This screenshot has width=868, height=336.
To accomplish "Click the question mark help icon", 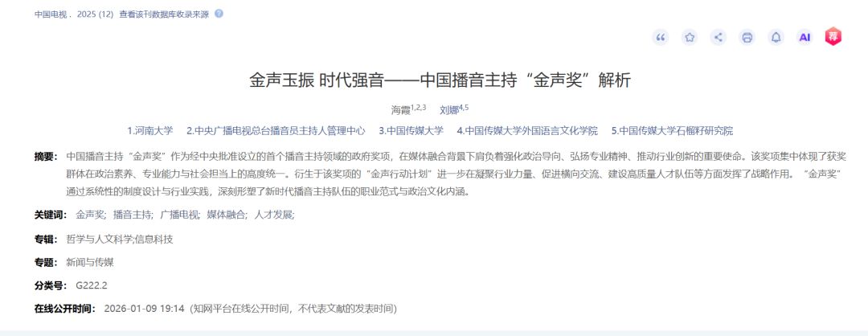I will click(x=219, y=14).
